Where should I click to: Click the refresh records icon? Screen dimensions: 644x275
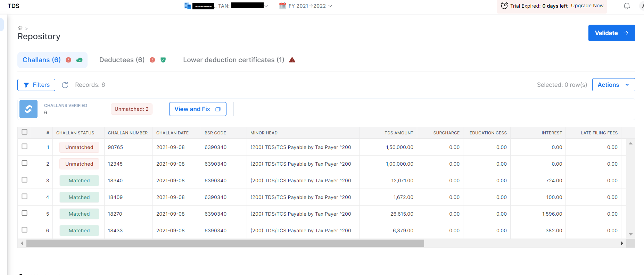click(x=65, y=85)
